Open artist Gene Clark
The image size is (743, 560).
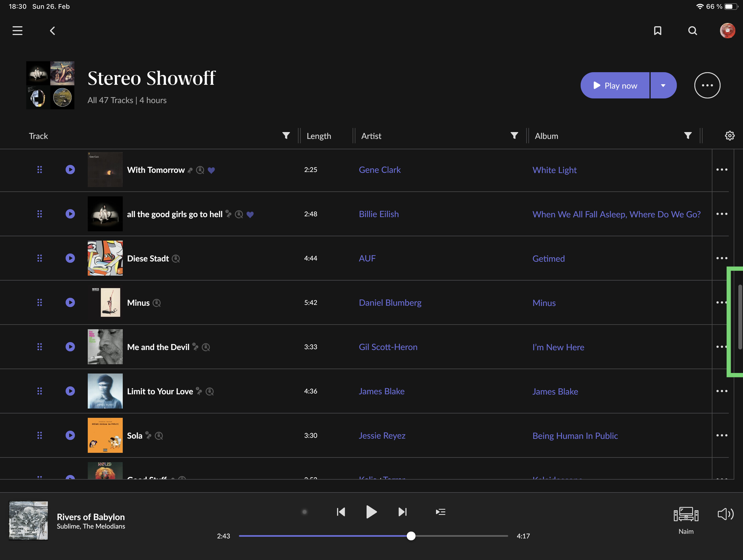(379, 170)
